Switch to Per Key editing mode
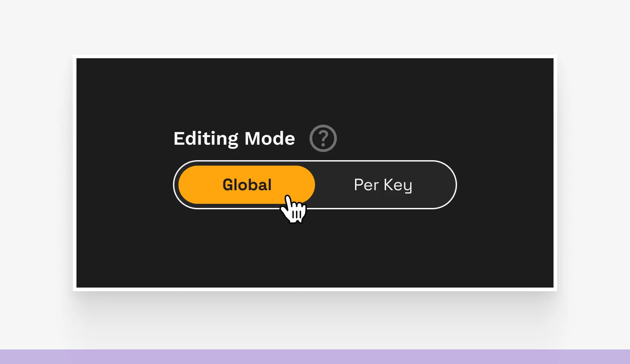Screen dimensions: 630x364 coord(383,185)
